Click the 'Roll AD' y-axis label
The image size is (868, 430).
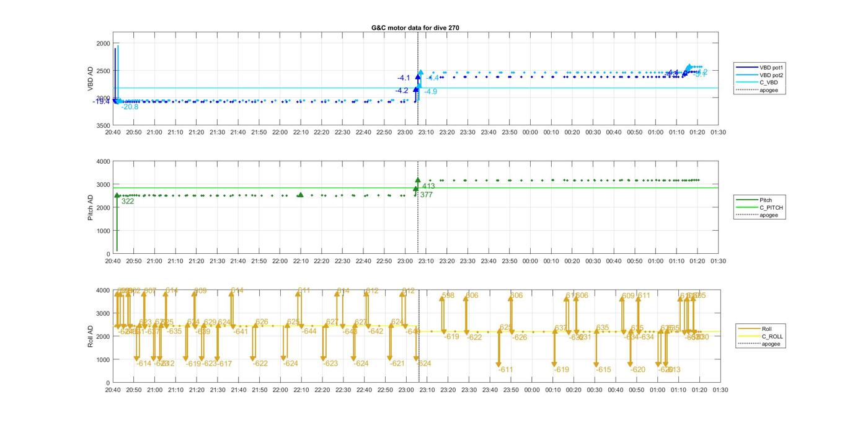point(90,336)
